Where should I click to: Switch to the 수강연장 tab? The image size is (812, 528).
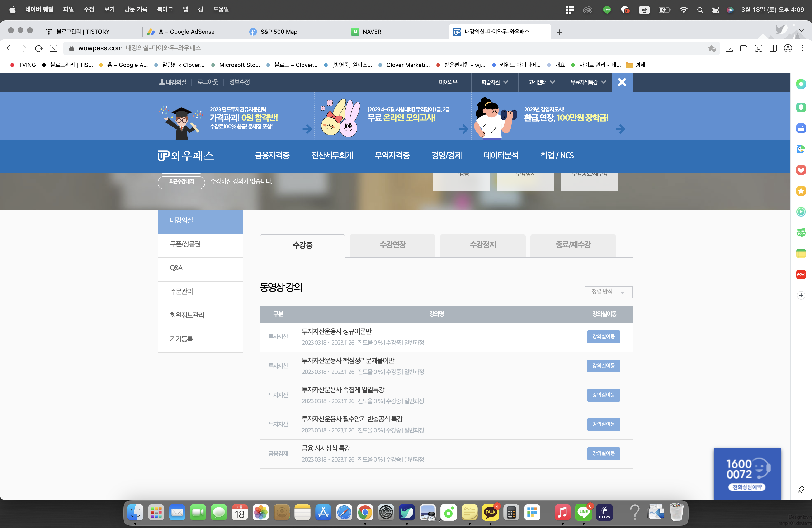coord(393,245)
